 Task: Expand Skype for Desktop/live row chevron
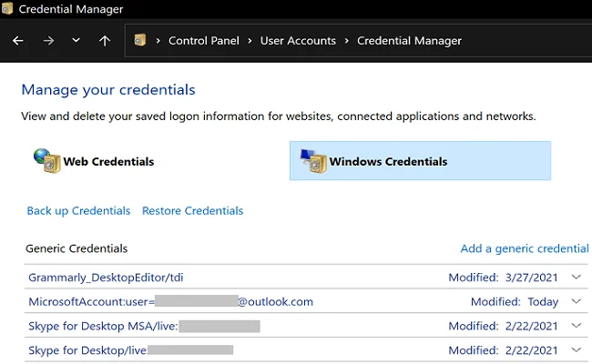pyautogui.click(x=577, y=350)
